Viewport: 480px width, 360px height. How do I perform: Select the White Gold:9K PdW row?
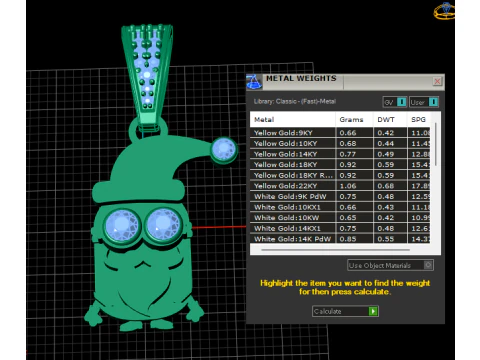point(340,197)
